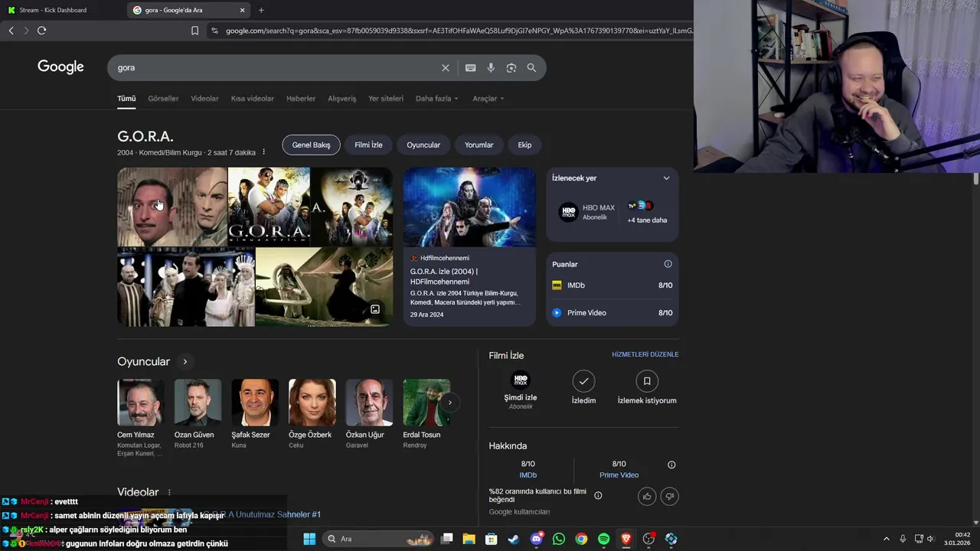Open the on-screen keyboard input tool
The height and width of the screenshot is (551, 980).
coord(470,67)
